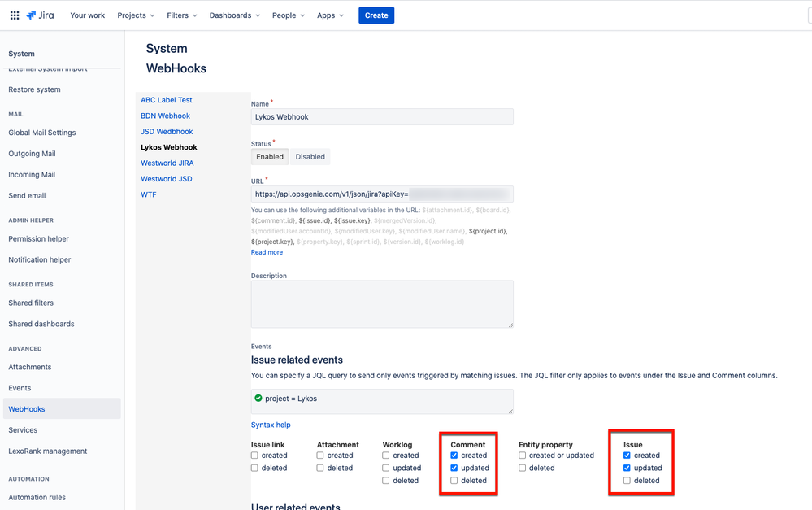This screenshot has height=510, width=812.
Task: Select JSD Wedbhook
Action: [167, 132]
